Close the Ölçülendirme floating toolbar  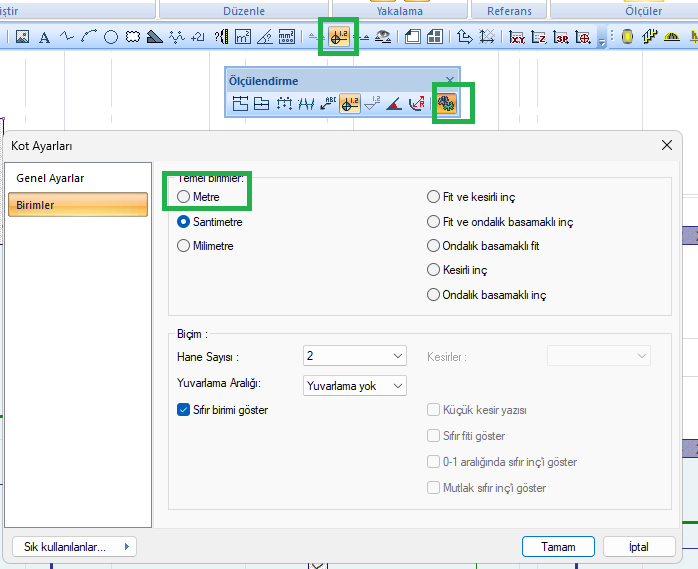(x=450, y=80)
